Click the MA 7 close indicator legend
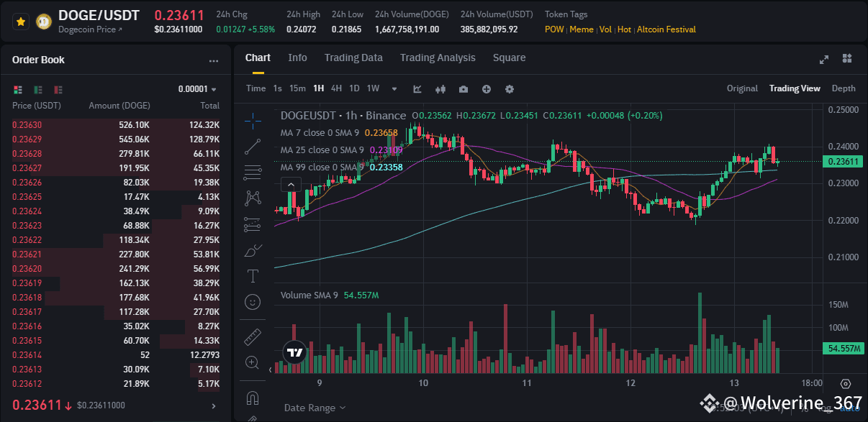This screenshot has width=868, height=422. 339,132
